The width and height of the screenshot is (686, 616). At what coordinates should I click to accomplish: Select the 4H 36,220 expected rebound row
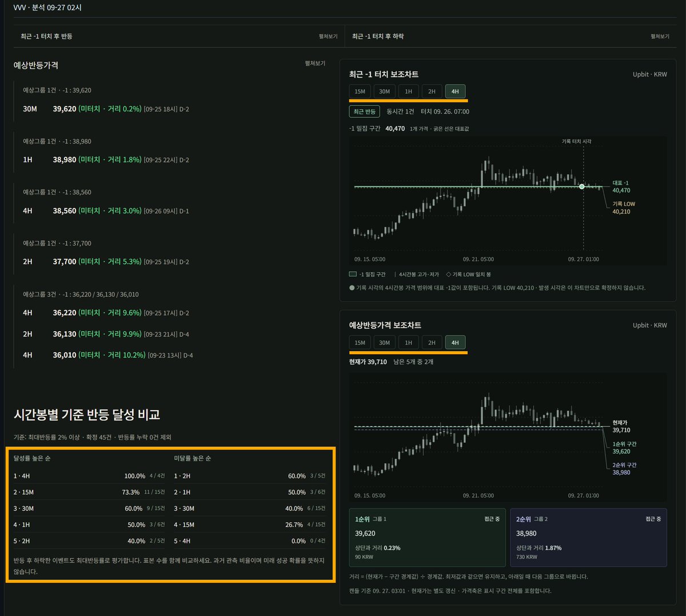click(106, 313)
